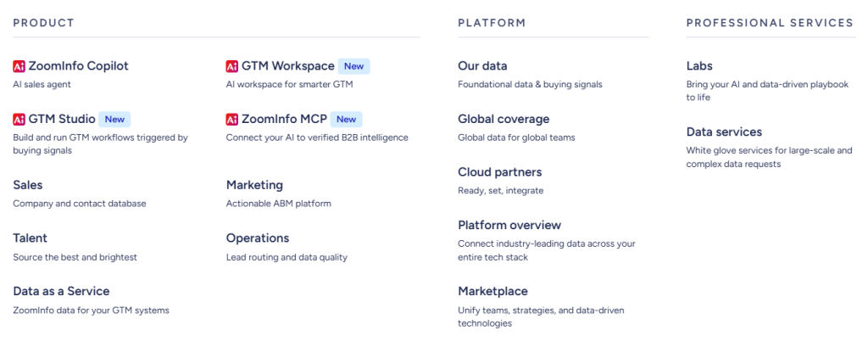Click 'Actionable ABM platform' text

278,204
